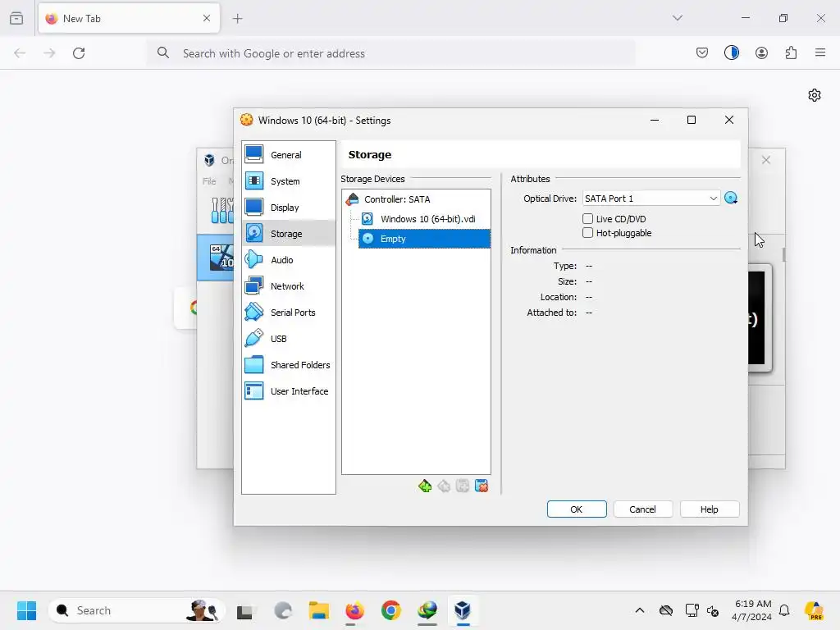Open the User Interface settings category

click(288, 391)
